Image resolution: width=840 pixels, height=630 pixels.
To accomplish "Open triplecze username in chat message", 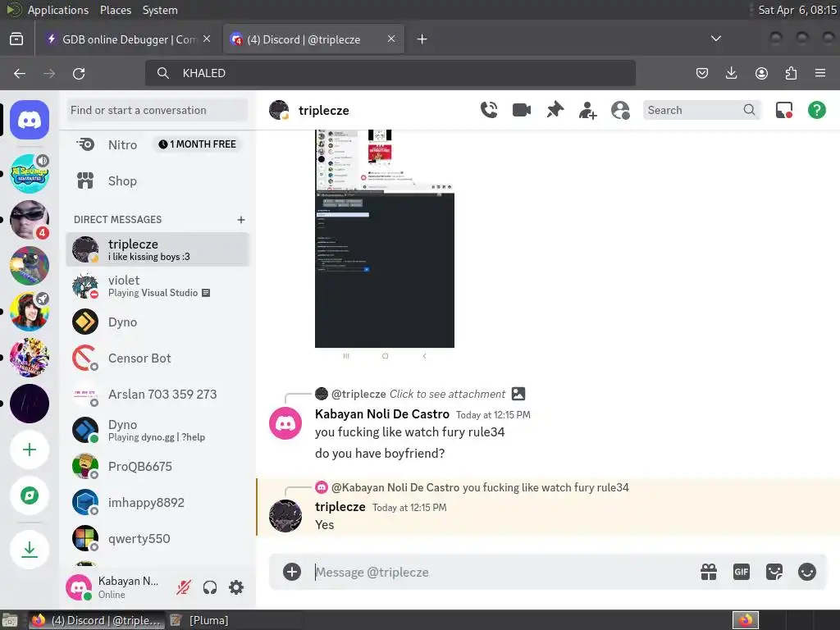I will pyautogui.click(x=340, y=507).
